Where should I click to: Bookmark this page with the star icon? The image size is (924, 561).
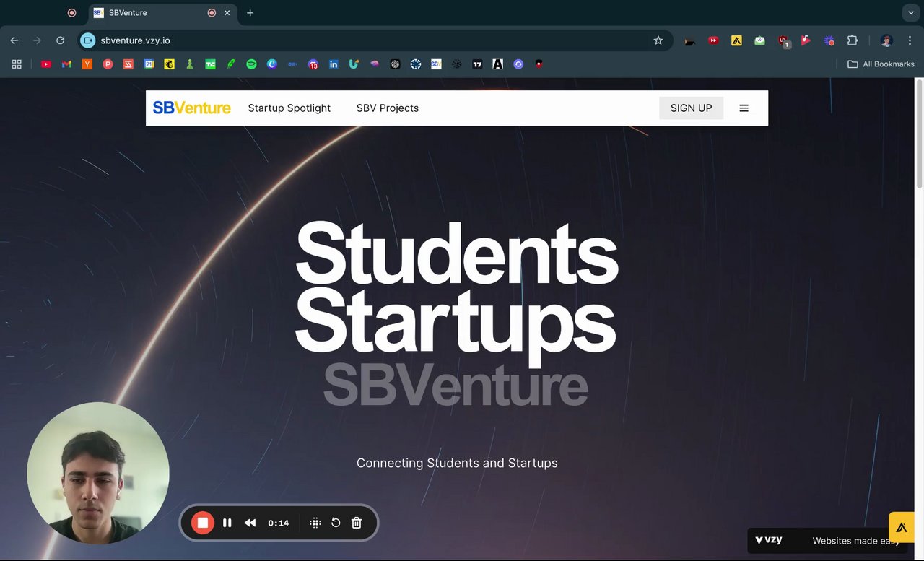click(658, 40)
